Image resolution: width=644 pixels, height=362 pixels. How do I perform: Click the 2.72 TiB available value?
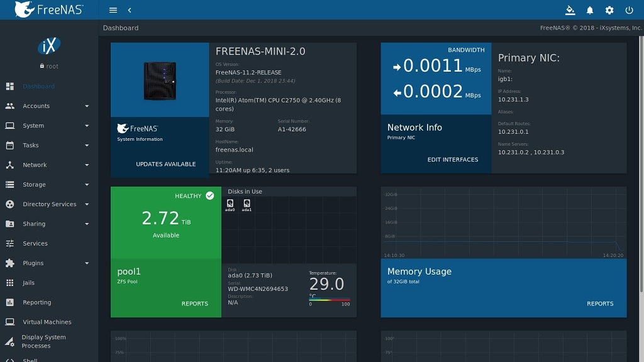166,218
